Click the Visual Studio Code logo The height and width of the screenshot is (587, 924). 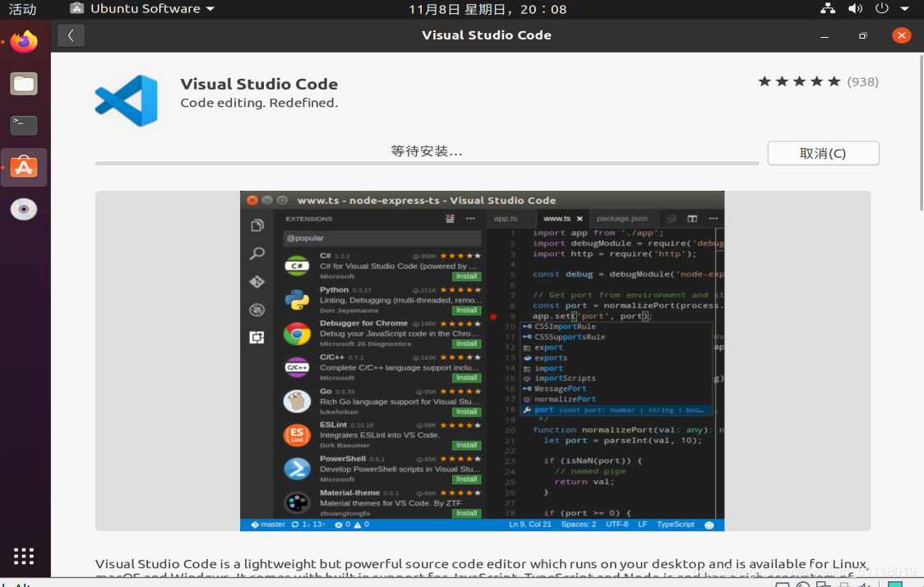tap(127, 101)
